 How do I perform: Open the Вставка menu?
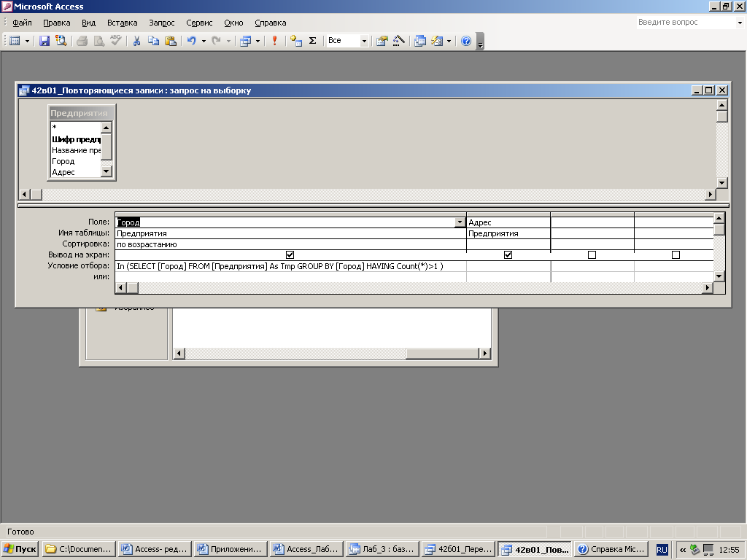pos(122,23)
